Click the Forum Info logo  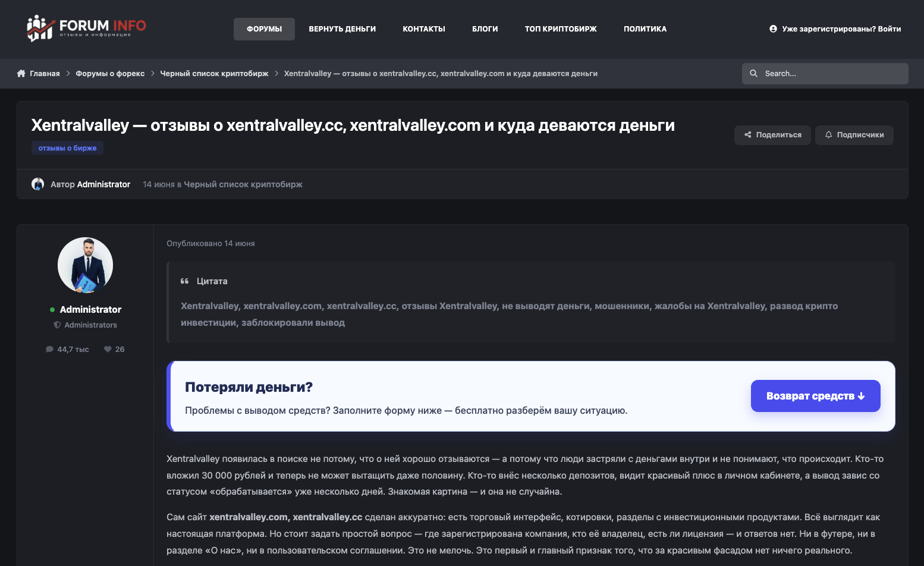(86, 28)
